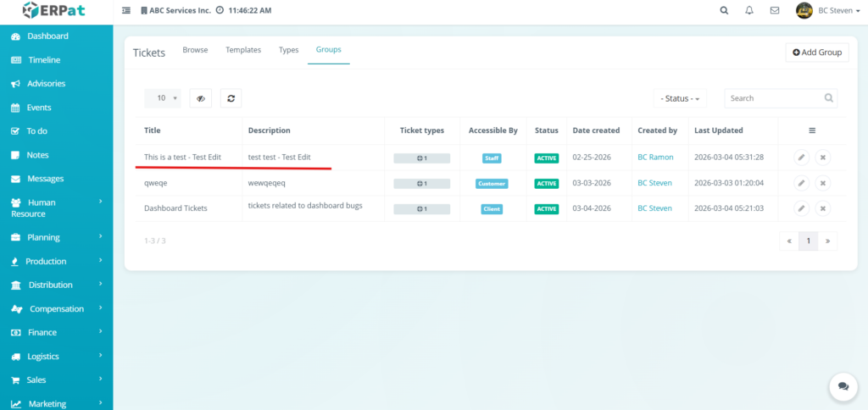Edit the Dashboard Tickets group with pencil icon
The image size is (868, 410).
[801, 208]
